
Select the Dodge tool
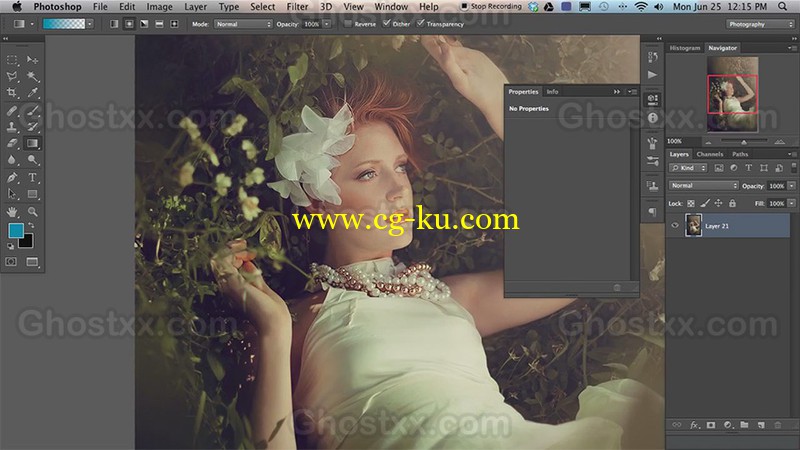point(32,160)
